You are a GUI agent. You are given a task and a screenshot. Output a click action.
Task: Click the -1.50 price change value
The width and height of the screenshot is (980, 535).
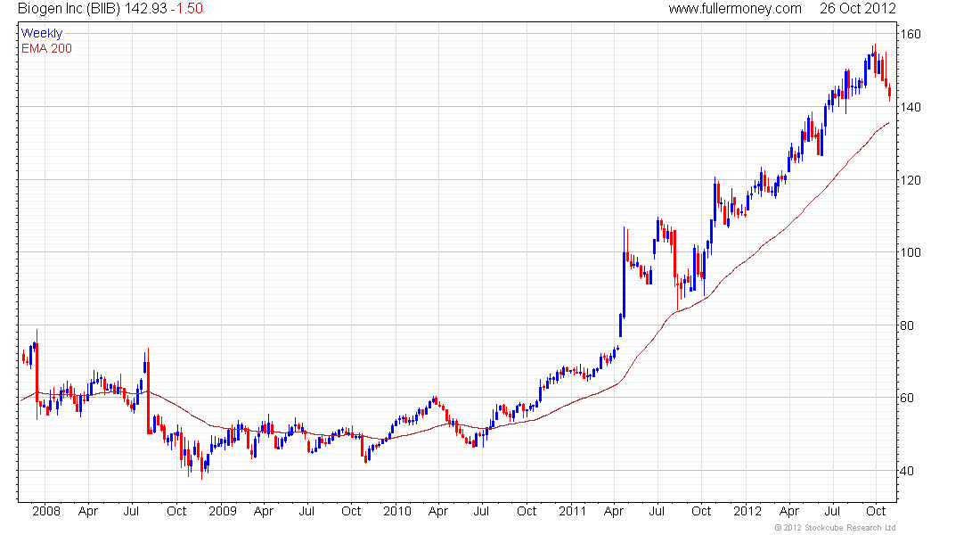pyautogui.click(x=187, y=9)
